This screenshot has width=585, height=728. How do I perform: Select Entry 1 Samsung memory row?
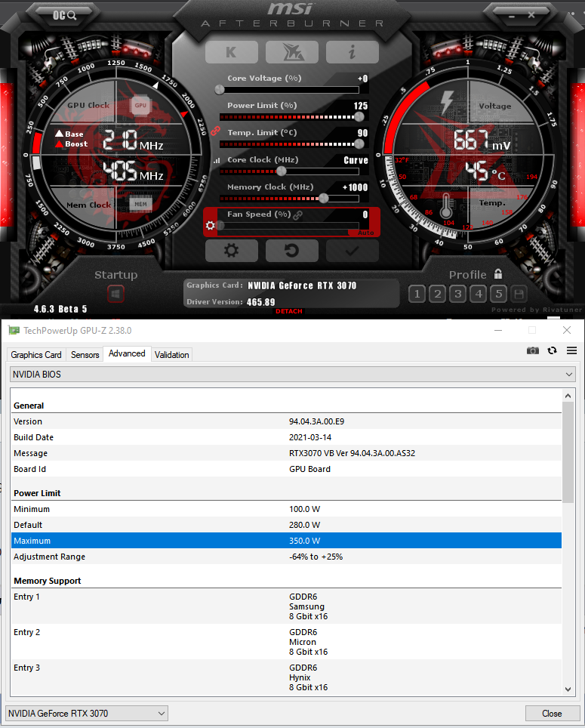(x=286, y=606)
